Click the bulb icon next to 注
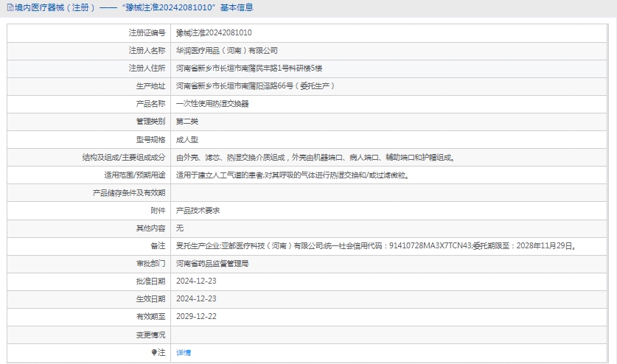 pyautogui.click(x=154, y=352)
